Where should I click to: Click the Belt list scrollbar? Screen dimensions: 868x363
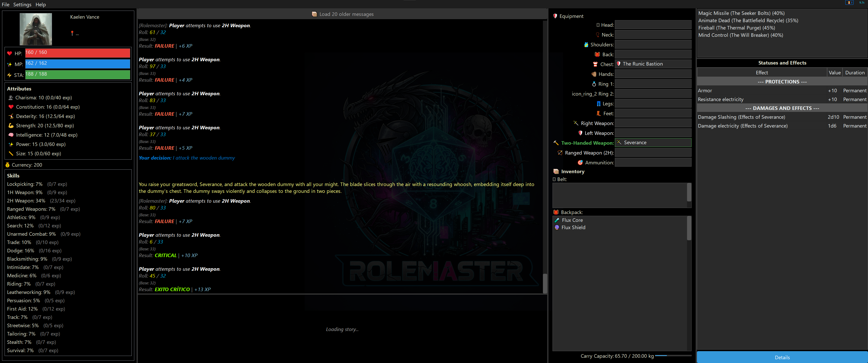(x=689, y=192)
